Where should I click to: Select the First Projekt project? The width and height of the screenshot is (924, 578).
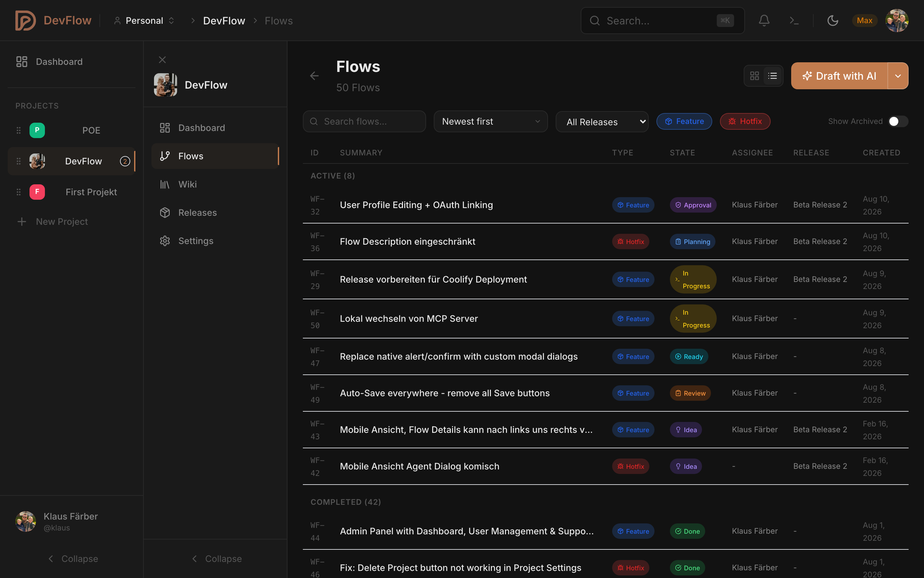coord(72,192)
